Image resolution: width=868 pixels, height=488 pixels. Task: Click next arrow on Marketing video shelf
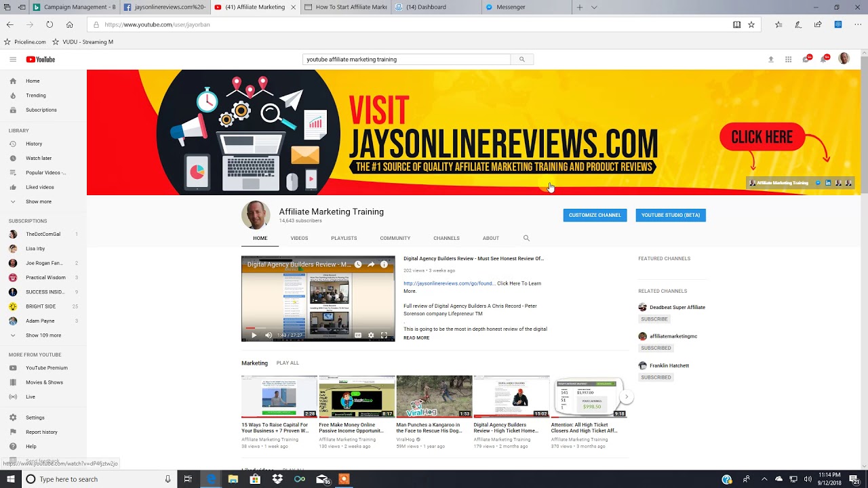tap(627, 396)
